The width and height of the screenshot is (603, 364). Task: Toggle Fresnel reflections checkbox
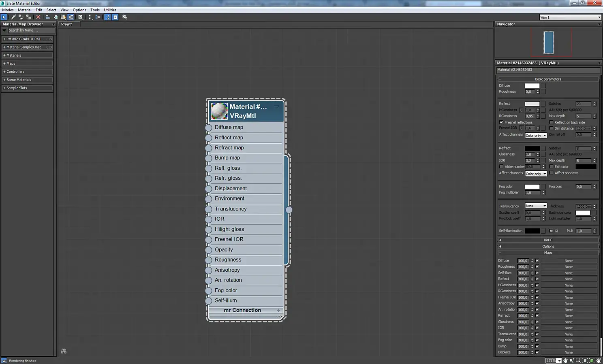pos(501,122)
